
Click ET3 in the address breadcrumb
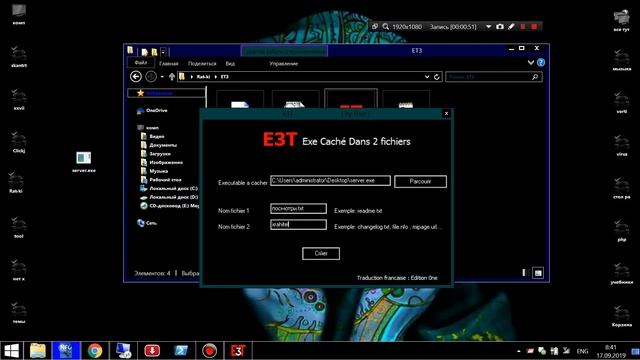pos(225,77)
